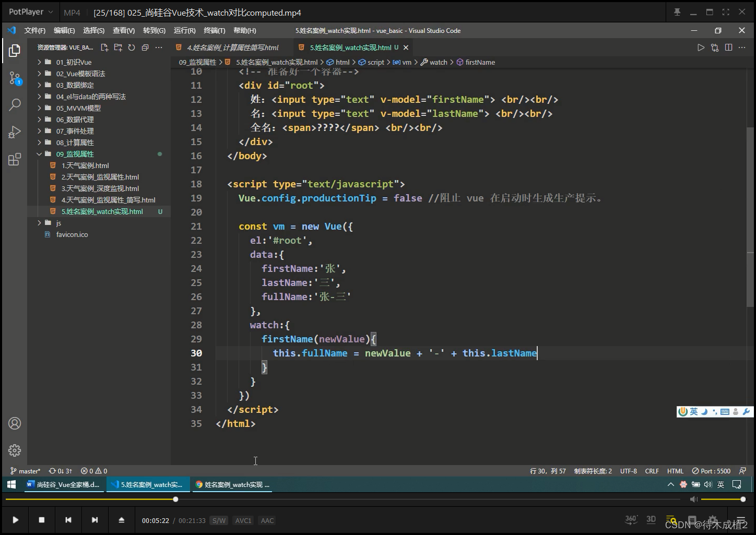Open the 查看(V) menu
Image resolution: width=756 pixels, height=535 pixels.
click(x=124, y=31)
